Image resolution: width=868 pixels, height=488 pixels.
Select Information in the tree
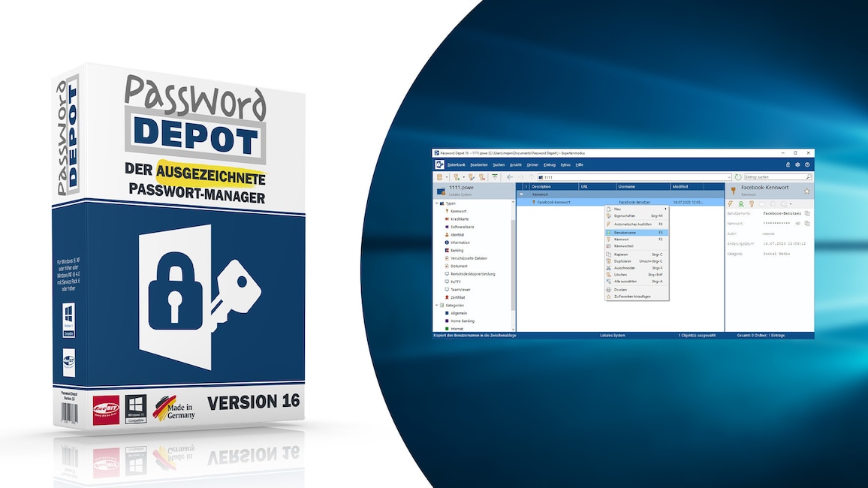click(460, 242)
